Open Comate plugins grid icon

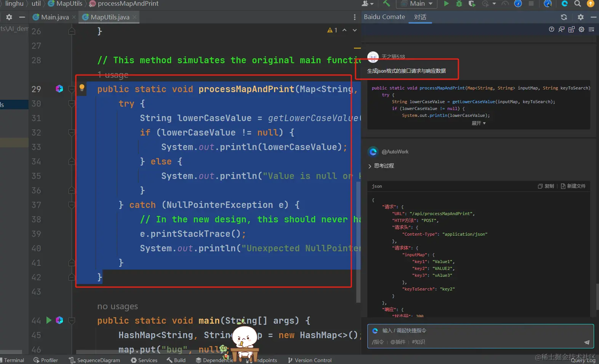tap(571, 29)
